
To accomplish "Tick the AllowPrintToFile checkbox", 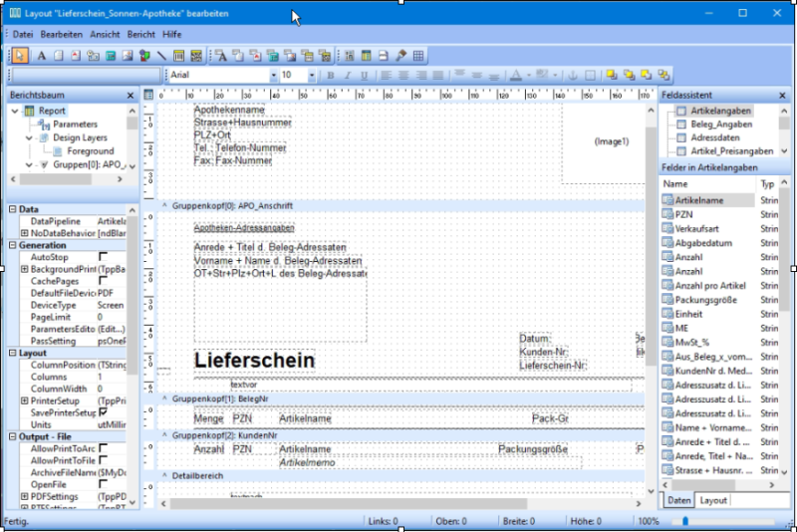I will [103, 460].
